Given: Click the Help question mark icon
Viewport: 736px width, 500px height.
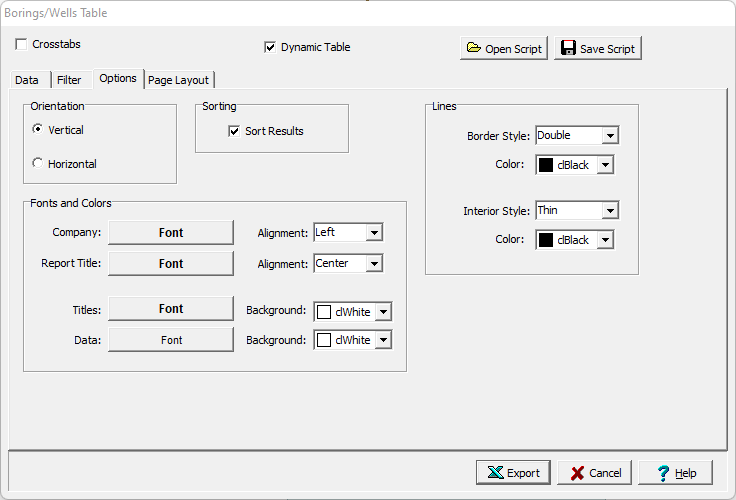Looking at the screenshot, I should tap(662, 473).
